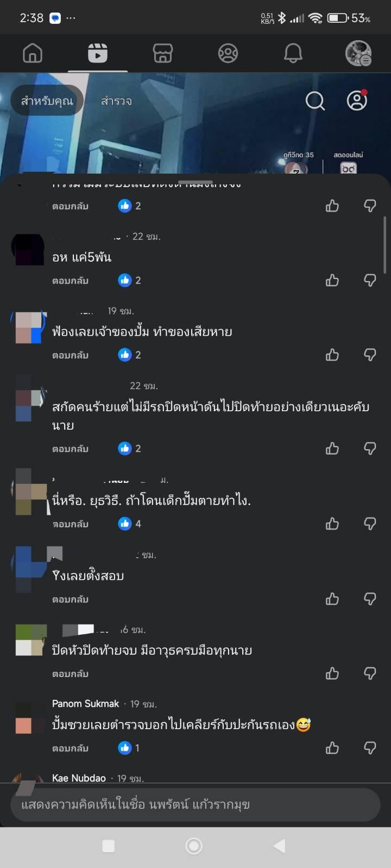Screen dimensions: 391x868
Task: Open the Notifications bell icon
Action: point(293,53)
